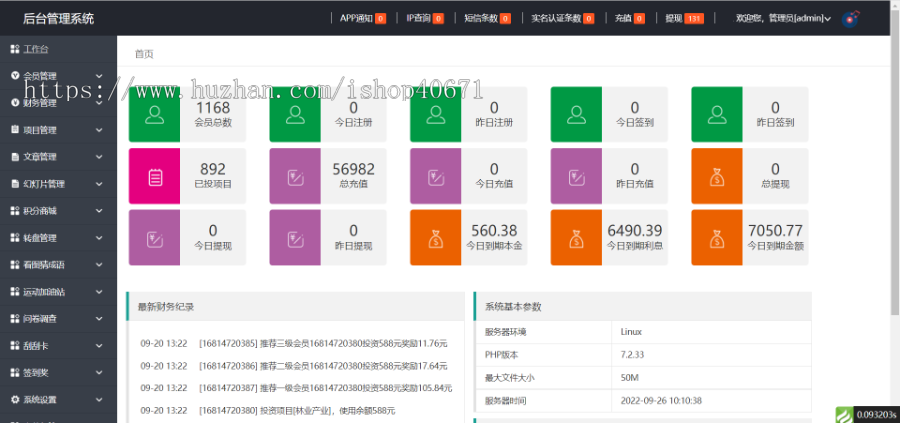
Task: Click the 最大文件大小 value 50M
Action: tap(630, 378)
